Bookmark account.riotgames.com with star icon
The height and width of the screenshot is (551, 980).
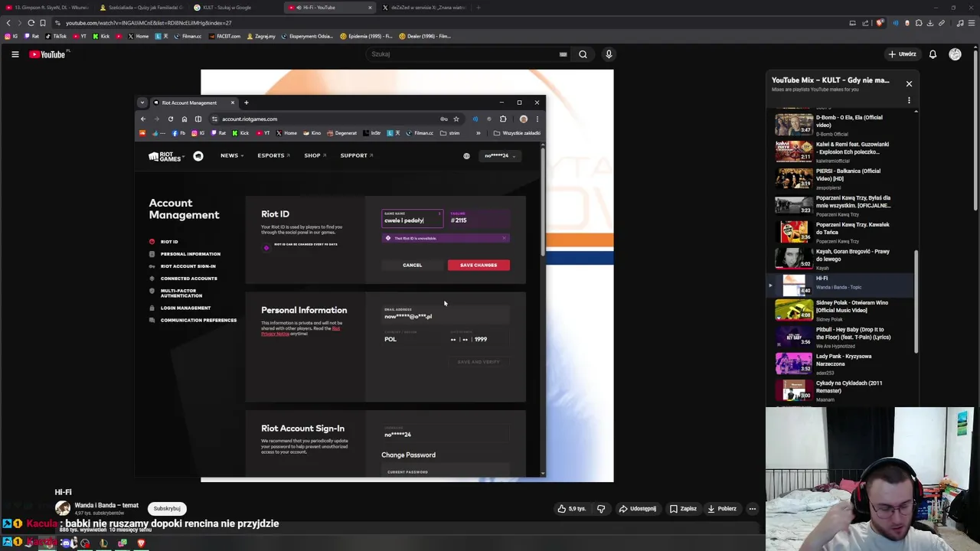[456, 119]
